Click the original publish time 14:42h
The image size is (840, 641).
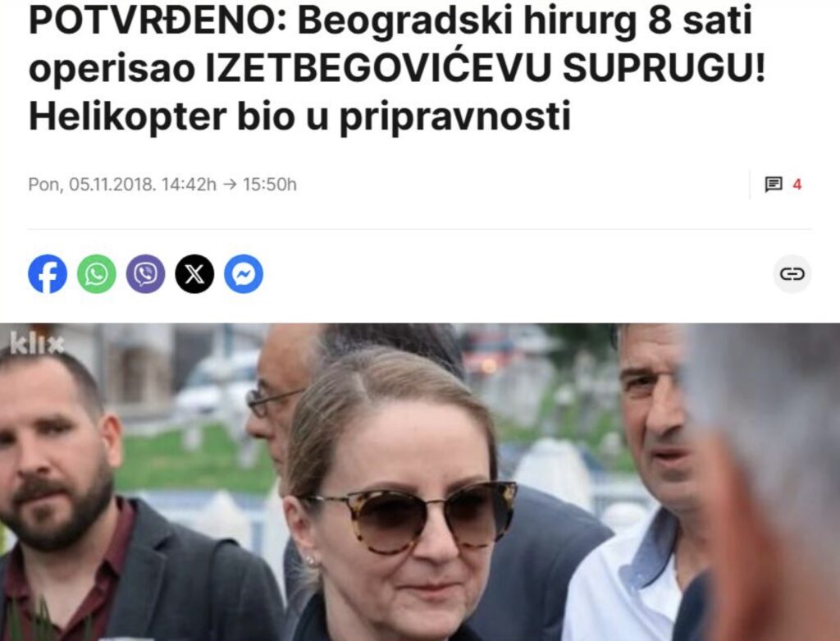pyautogui.click(x=189, y=185)
